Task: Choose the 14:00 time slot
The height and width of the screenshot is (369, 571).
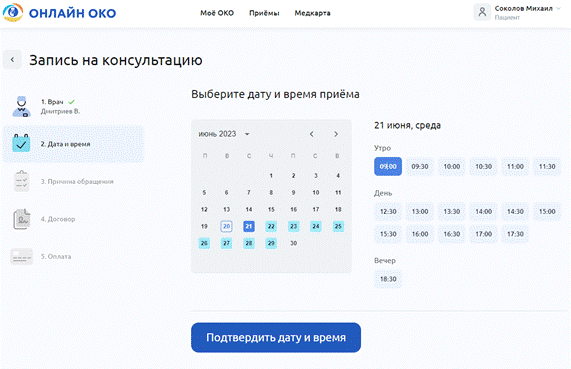Action: [x=484, y=212]
